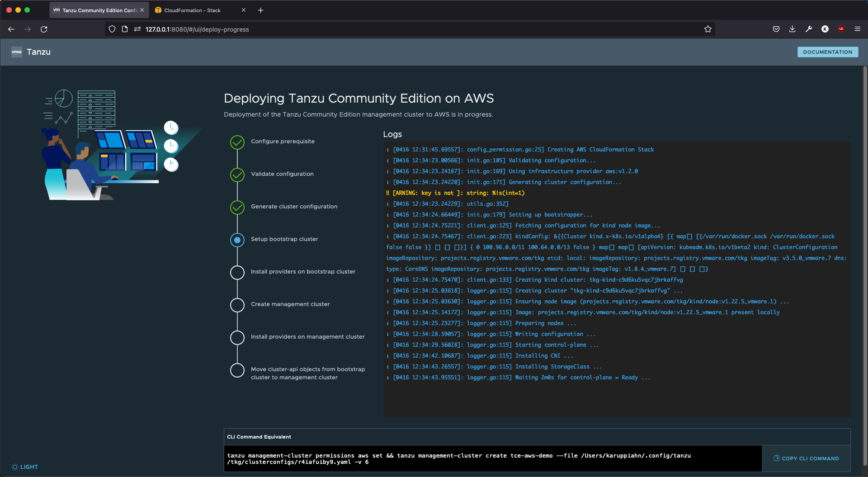Click the 'Installing StorageClass ...' log line
The image size is (868, 477).
tap(494, 367)
